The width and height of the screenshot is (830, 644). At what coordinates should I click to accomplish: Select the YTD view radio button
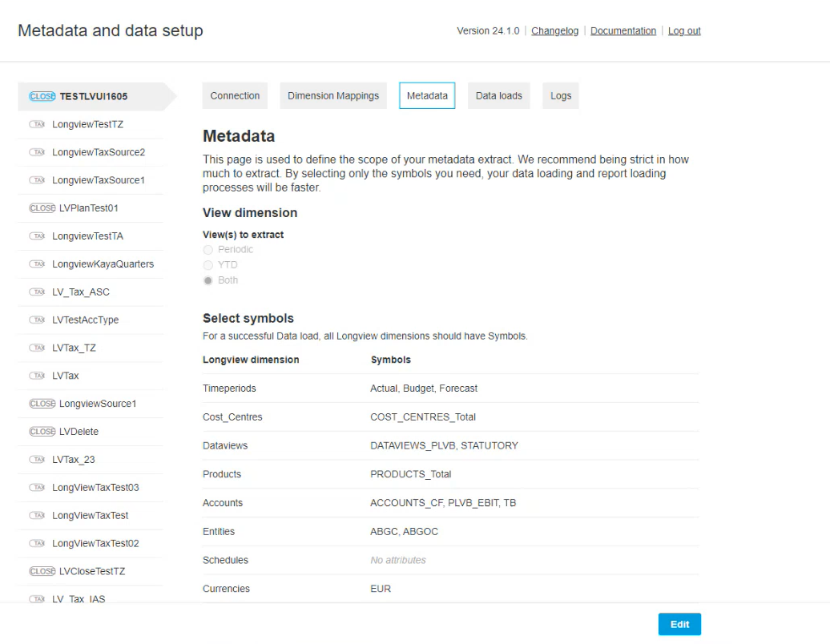pyautogui.click(x=208, y=265)
